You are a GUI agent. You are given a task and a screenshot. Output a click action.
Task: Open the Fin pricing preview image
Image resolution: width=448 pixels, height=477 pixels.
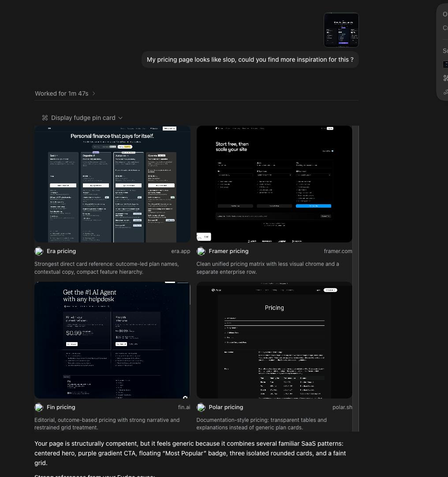[x=112, y=340]
